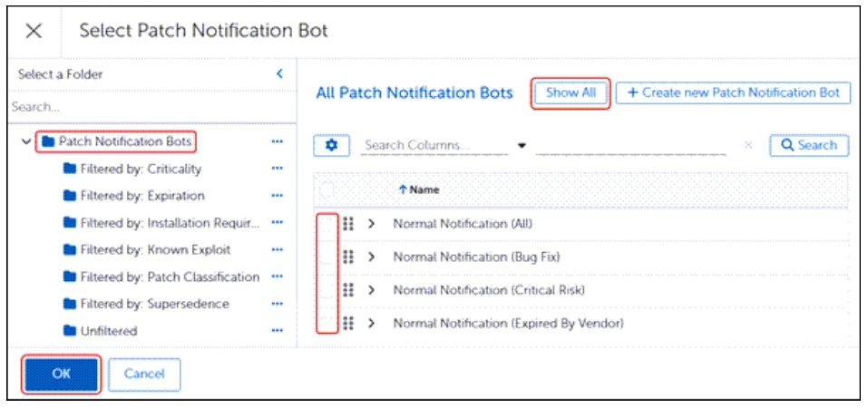
Task: Check the box for Normal Notification (Expired By Vendor)
Action: (x=327, y=324)
